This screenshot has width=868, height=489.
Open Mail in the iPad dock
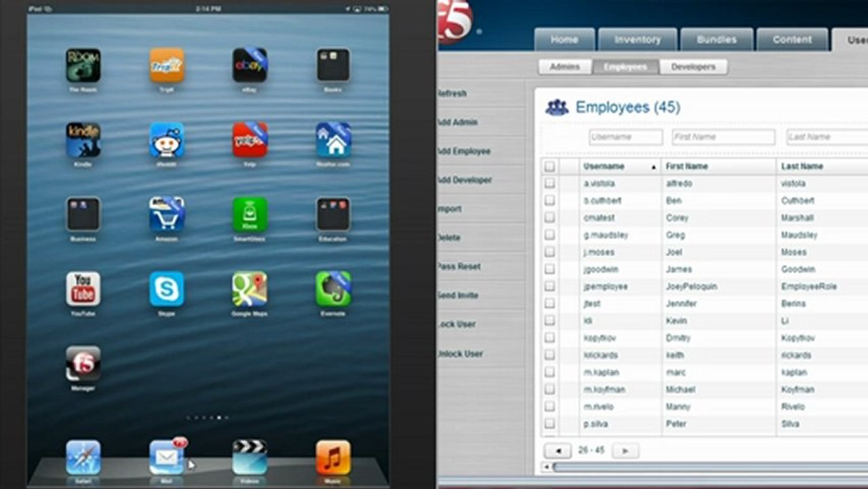click(166, 458)
